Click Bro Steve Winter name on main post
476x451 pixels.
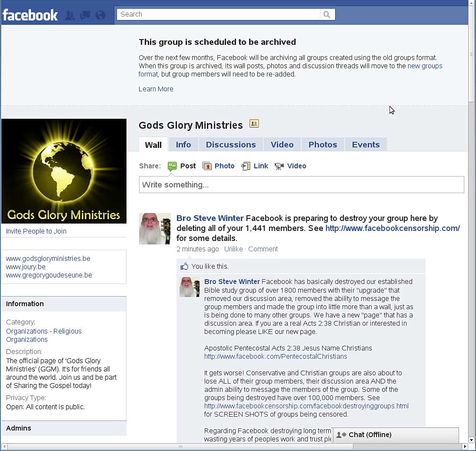point(210,218)
